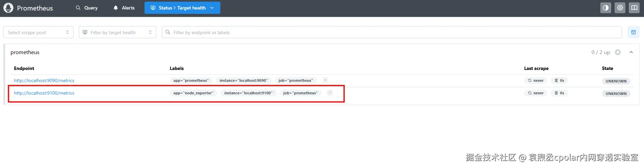Click the UNKNOWN state for localhost:9090

coord(616,81)
